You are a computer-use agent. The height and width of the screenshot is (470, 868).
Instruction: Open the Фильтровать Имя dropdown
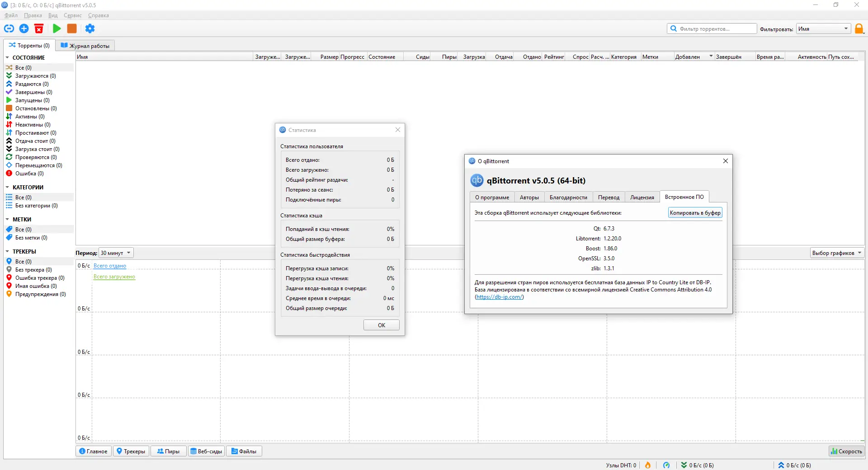pyautogui.click(x=823, y=29)
